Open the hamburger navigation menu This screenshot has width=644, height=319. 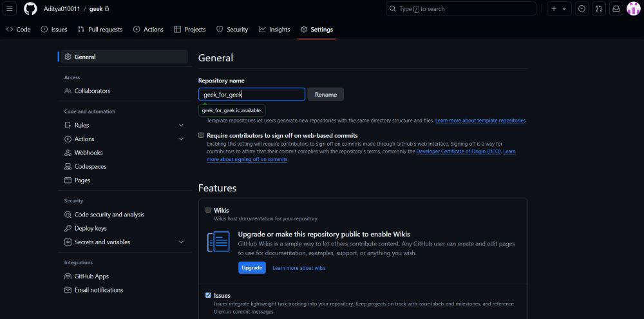pyautogui.click(x=10, y=8)
